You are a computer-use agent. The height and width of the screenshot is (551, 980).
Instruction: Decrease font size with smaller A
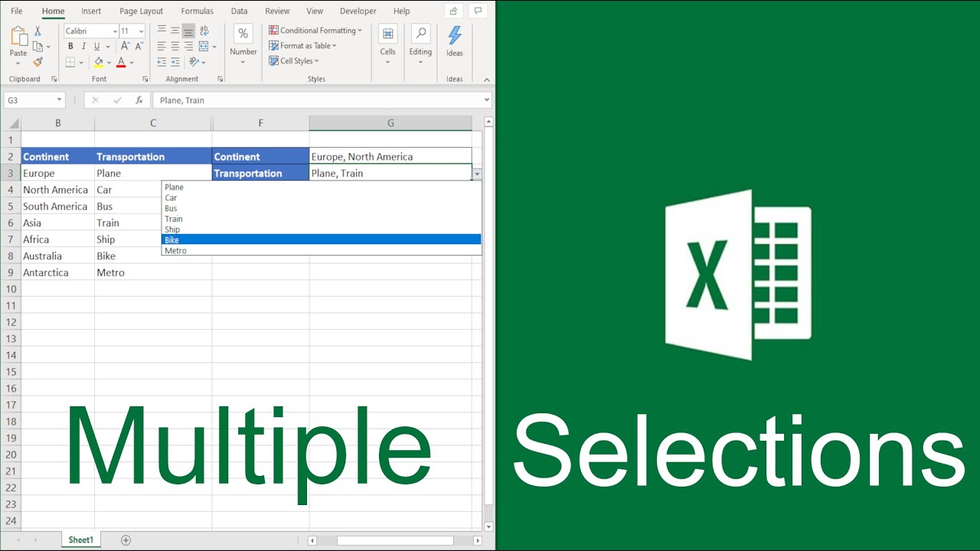point(139,46)
